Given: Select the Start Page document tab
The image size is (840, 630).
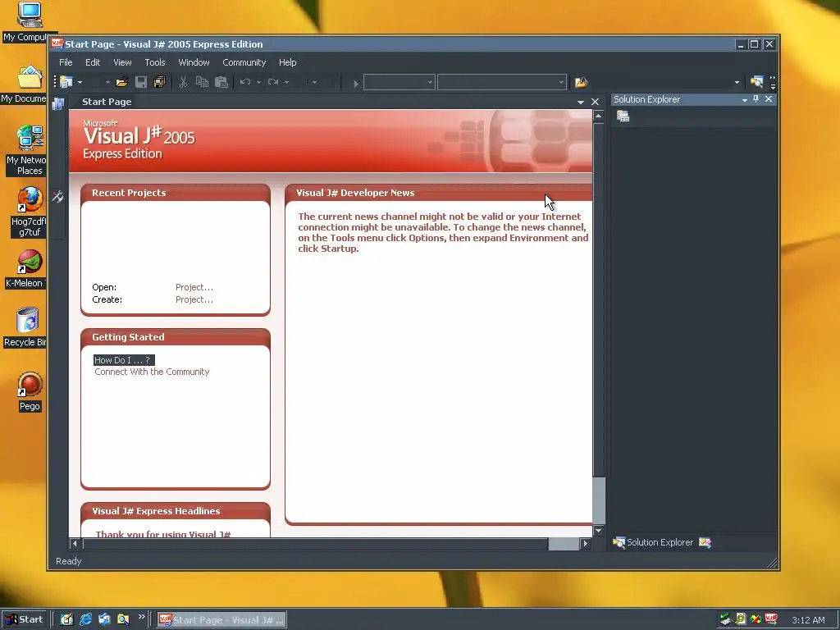Looking at the screenshot, I should [107, 102].
